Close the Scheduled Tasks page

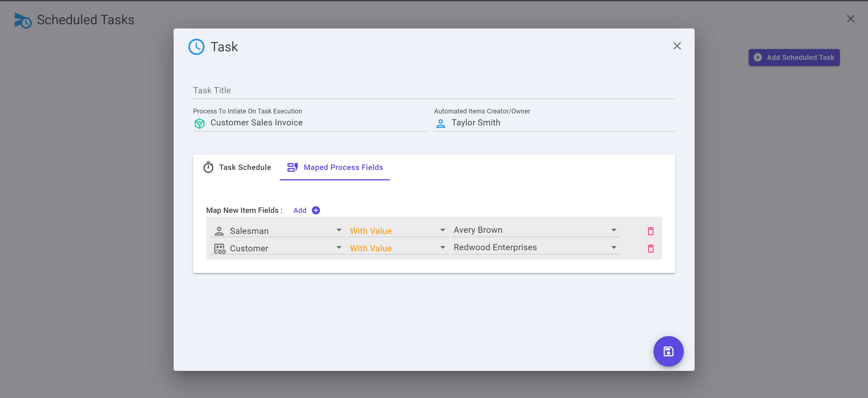(850, 19)
